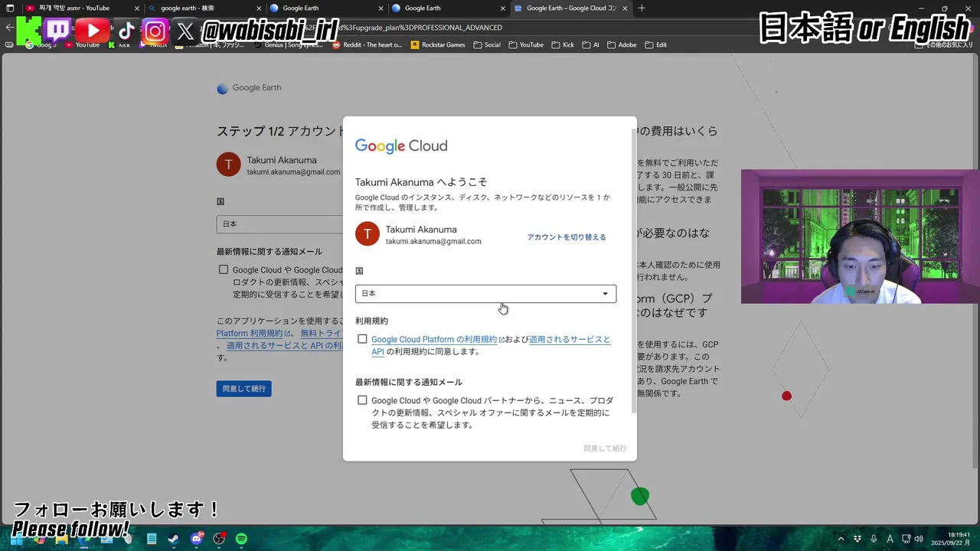
Task: Open Dropbox tray icon
Action: click(857, 539)
